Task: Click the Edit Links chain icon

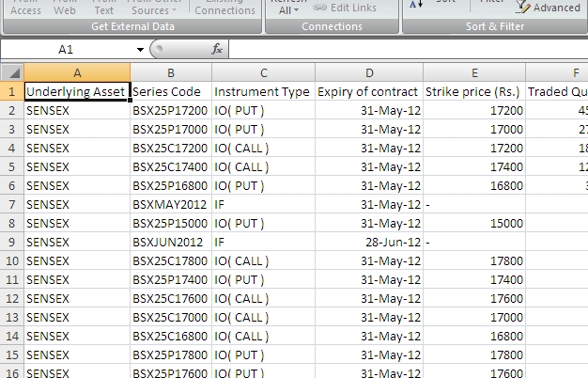Action: [320, 8]
